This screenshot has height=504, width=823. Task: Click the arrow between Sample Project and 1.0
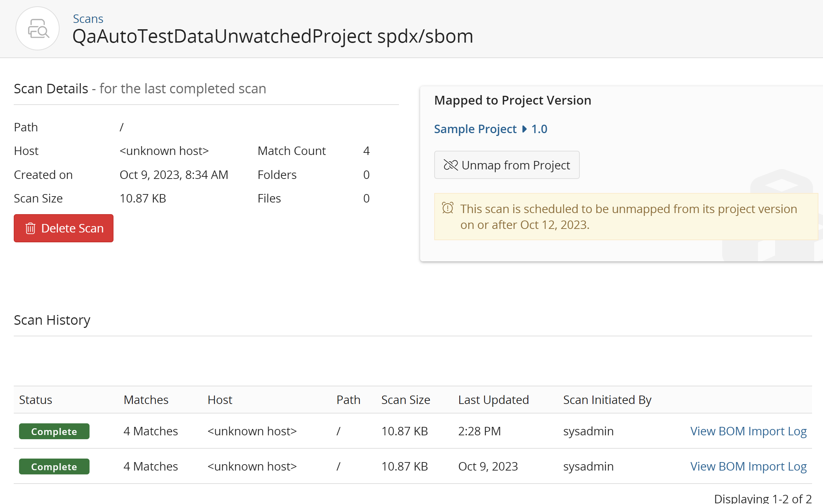(524, 129)
